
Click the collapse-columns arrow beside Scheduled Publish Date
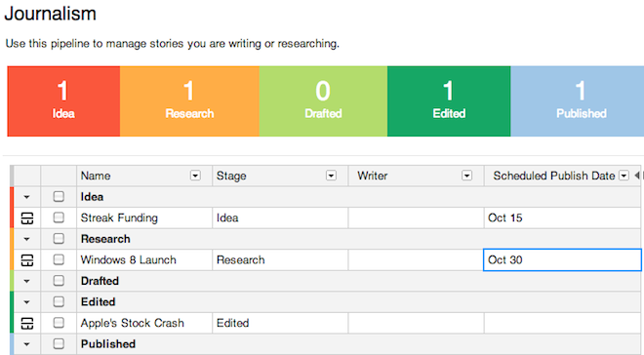pos(636,176)
